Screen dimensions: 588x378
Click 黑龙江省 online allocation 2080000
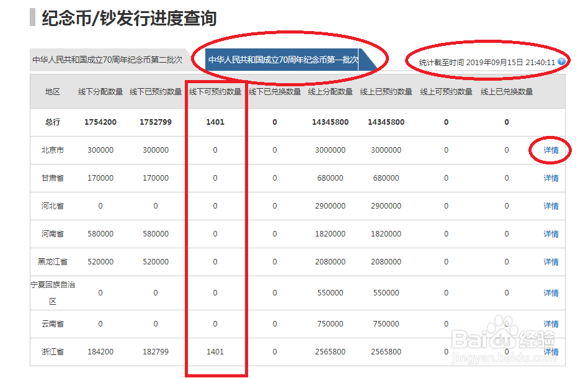[331, 262]
